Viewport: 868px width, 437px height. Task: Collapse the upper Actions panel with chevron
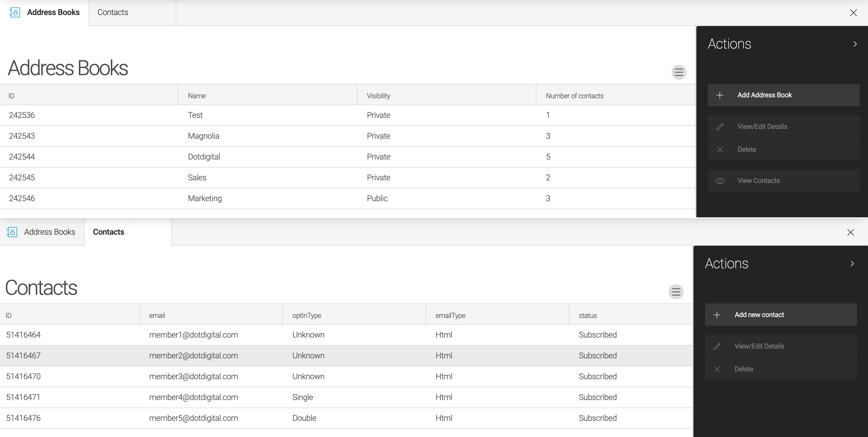click(855, 44)
